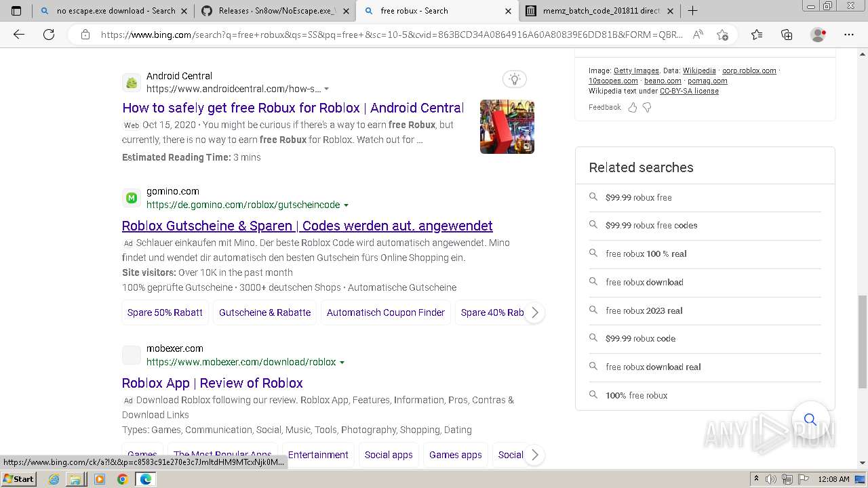Open Collections icon in toolbar

click(x=787, y=35)
